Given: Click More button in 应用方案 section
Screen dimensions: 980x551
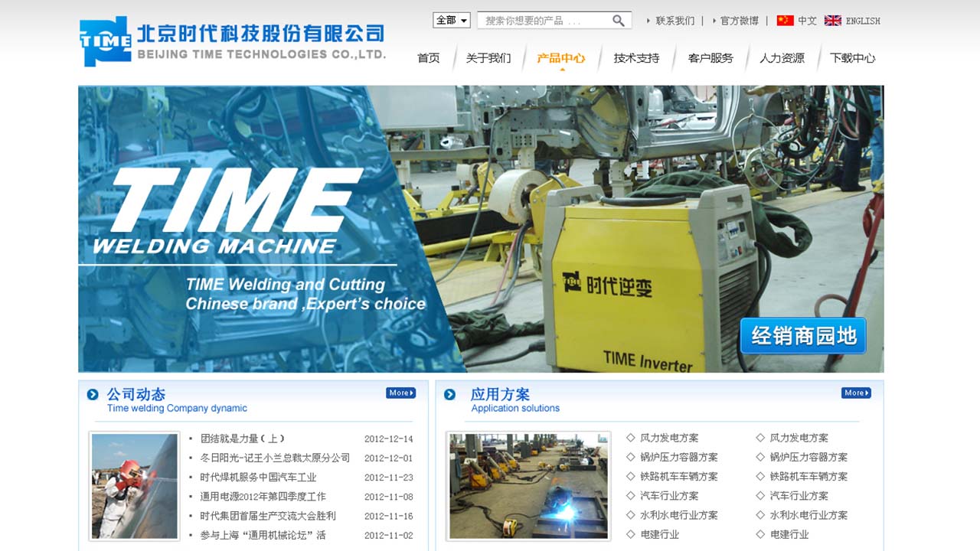Looking at the screenshot, I should pyautogui.click(x=856, y=393).
